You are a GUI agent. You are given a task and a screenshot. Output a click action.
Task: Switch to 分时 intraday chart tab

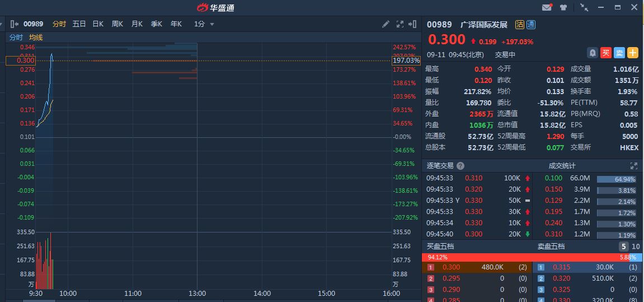pos(59,24)
